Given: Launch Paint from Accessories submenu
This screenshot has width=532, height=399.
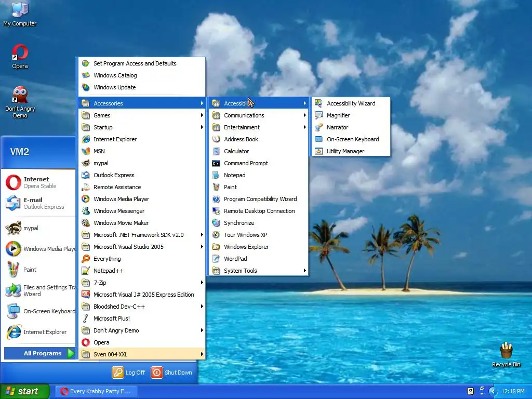Looking at the screenshot, I should 259,187.
